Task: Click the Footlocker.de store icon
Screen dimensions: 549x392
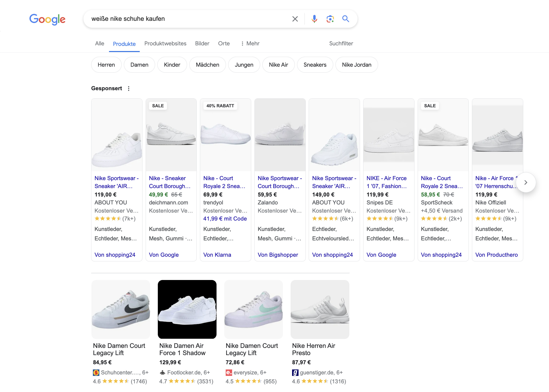Action: tap(163, 372)
